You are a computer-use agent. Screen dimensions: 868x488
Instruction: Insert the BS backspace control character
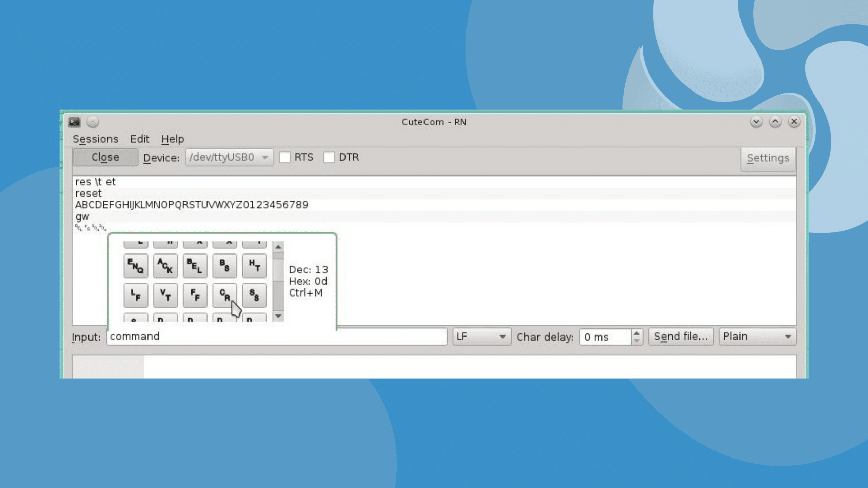pos(224,266)
